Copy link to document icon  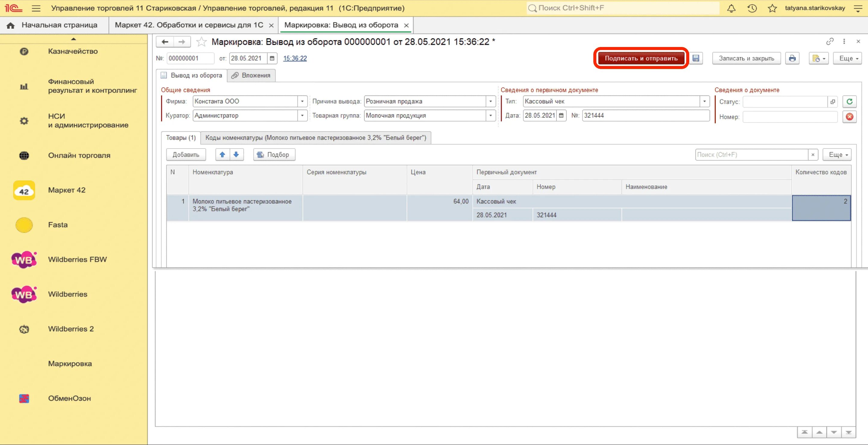pos(830,41)
